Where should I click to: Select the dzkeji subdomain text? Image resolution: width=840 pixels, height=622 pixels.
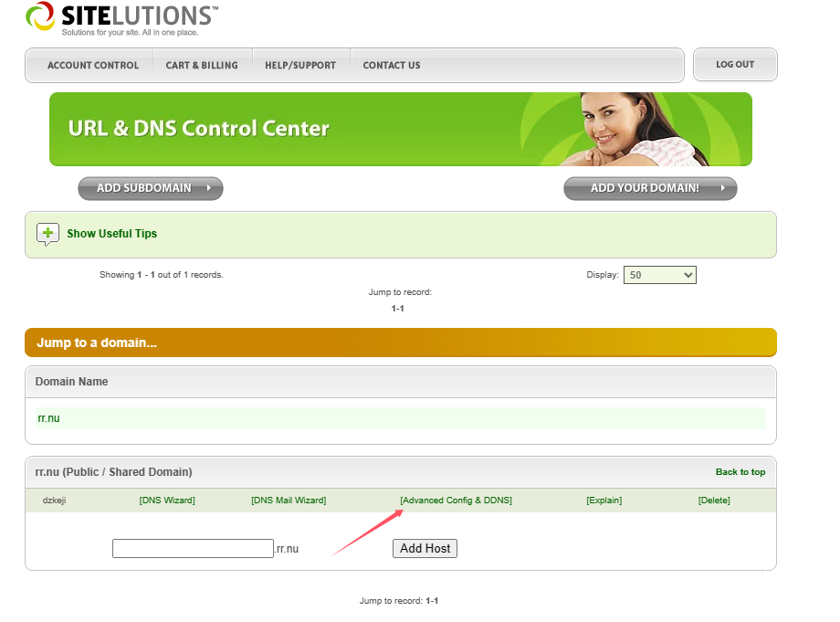[x=54, y=501]
